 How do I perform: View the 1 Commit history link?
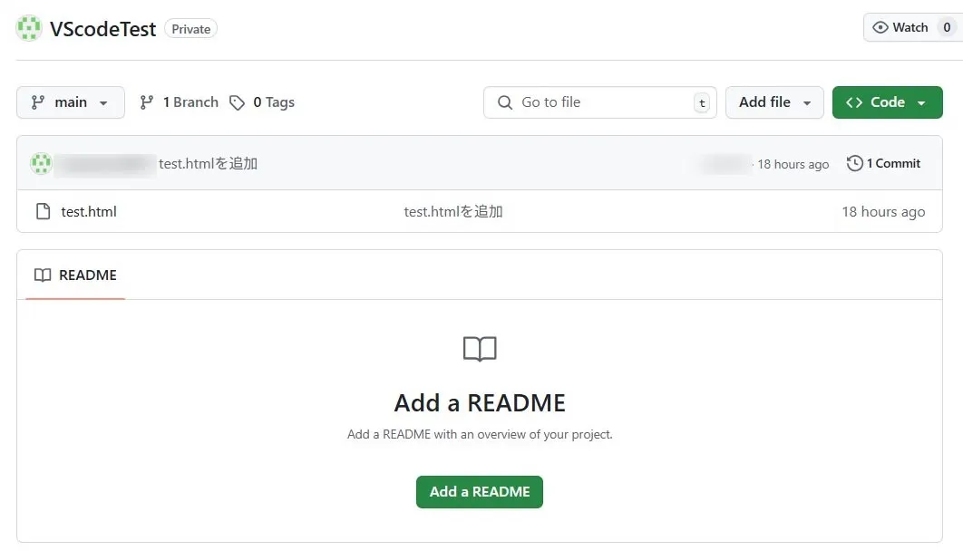pos(892,163)
